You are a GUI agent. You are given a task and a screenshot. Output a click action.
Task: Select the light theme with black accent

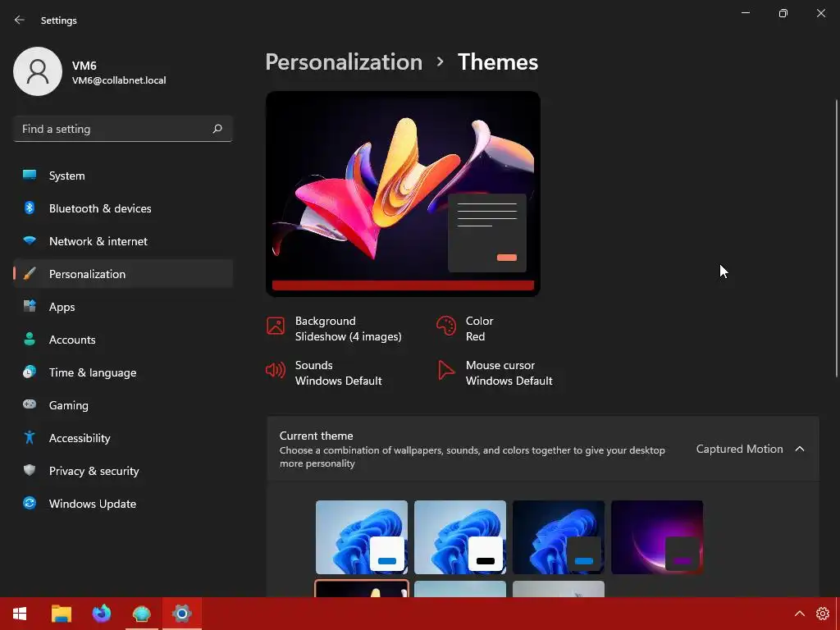point(460,537)
